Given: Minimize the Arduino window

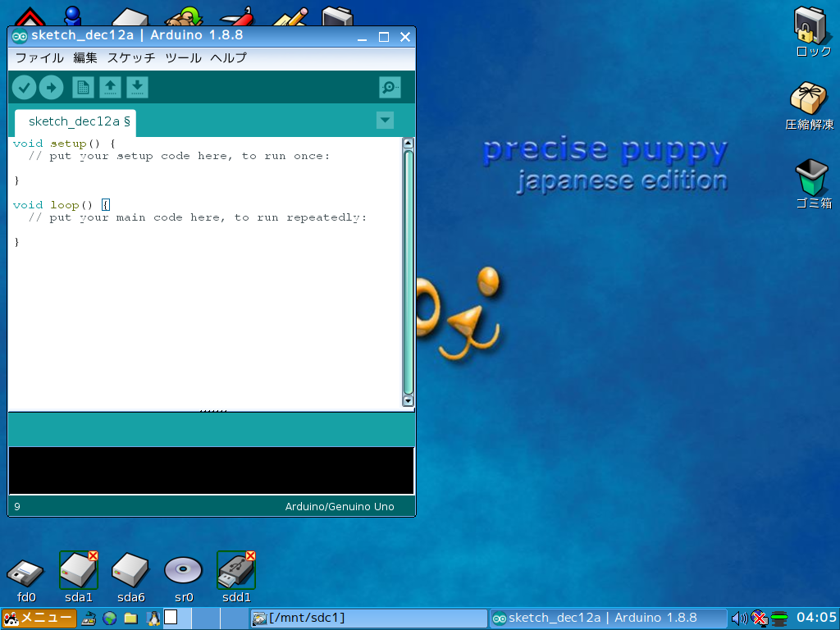Looking at the screenshot, I should [x=362, y=37].
